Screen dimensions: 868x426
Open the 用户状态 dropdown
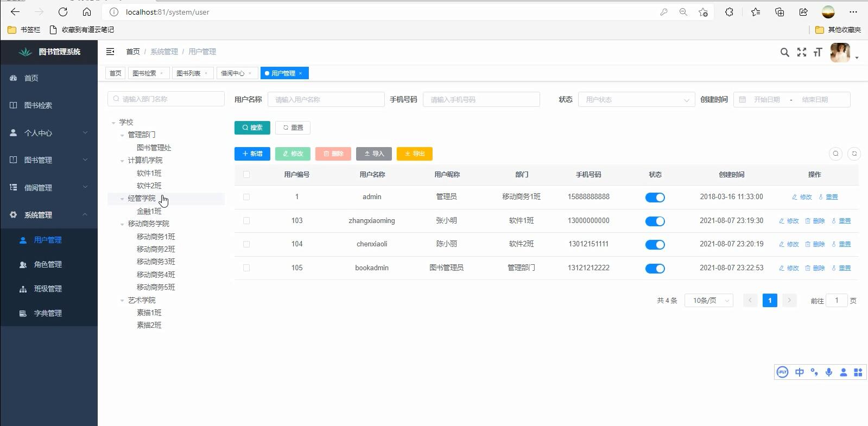point(637,100)
